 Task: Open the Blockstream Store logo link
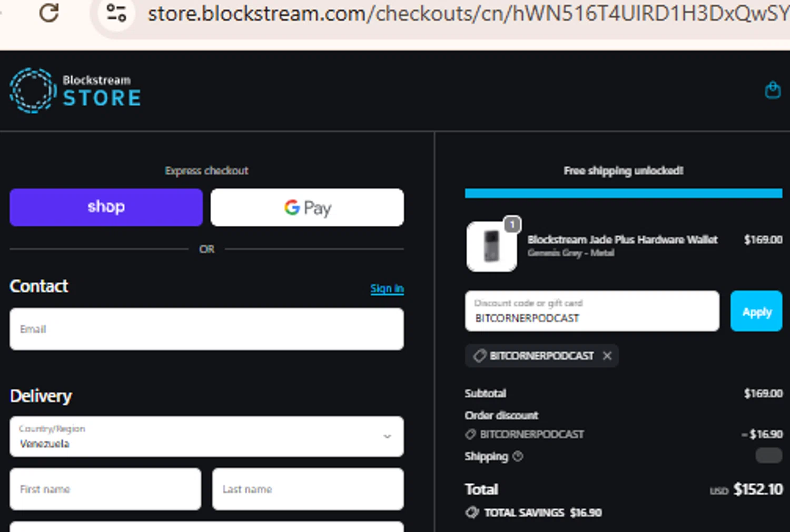pyautogui.click(x=75, y=91)
